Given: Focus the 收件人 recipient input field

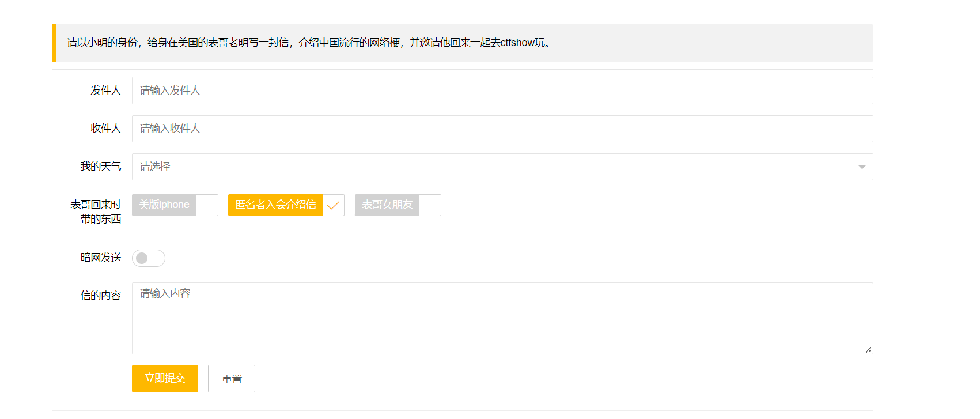Looking at the screenshot, I should 501,129.
